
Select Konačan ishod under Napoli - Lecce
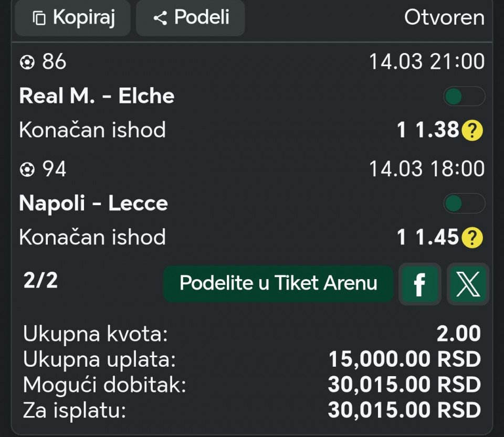click(x=92, y=237)
